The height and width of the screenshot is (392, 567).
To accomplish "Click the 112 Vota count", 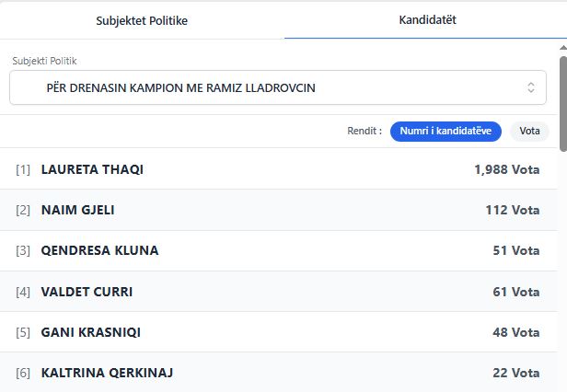I will click(512, 210).
